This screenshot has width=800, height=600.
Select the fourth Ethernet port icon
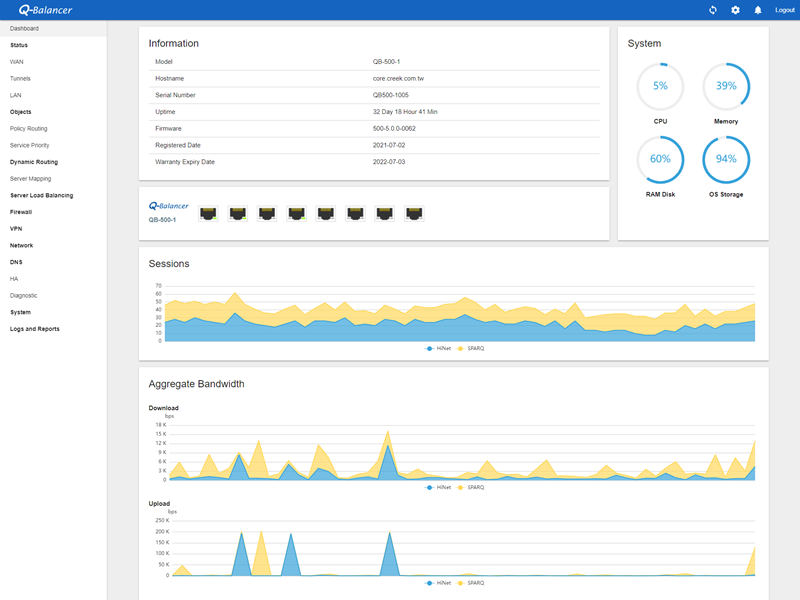(296, 213)
